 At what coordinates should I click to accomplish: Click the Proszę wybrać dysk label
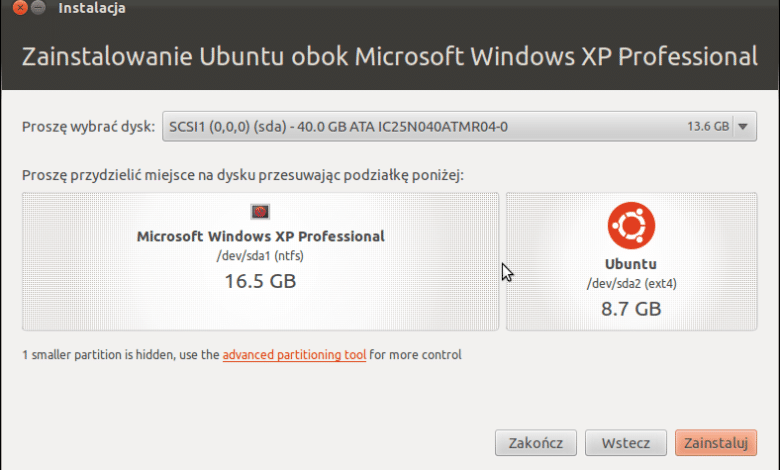pos(89,127)
